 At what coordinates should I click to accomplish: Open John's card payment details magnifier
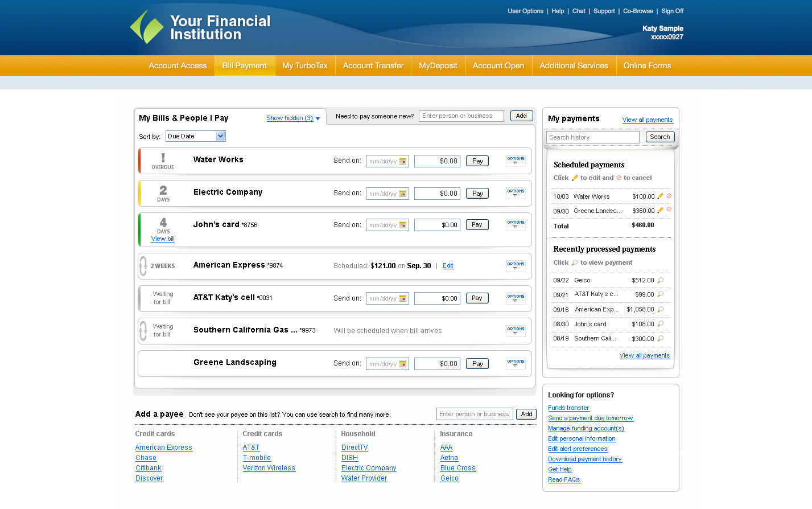[x=662, y=324]
